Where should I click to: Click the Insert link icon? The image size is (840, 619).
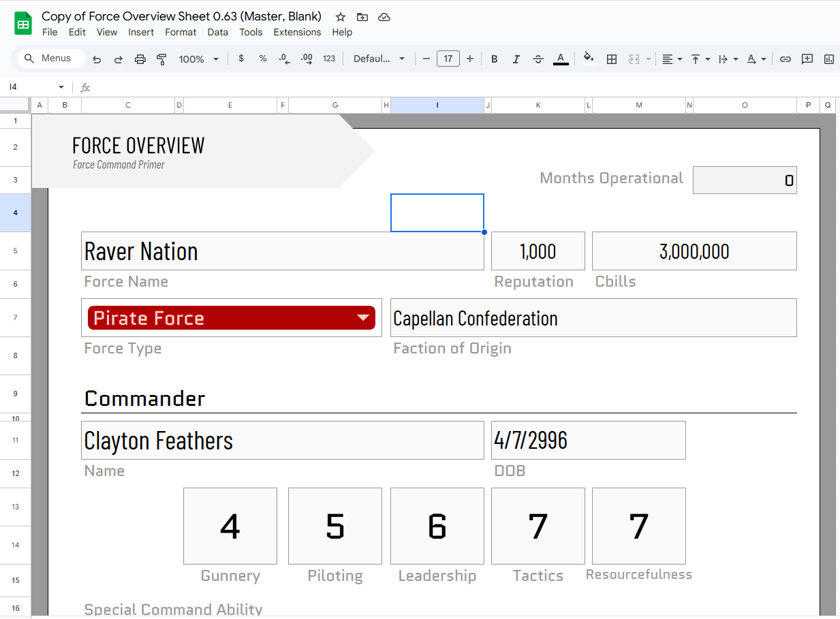click(785, 59)
